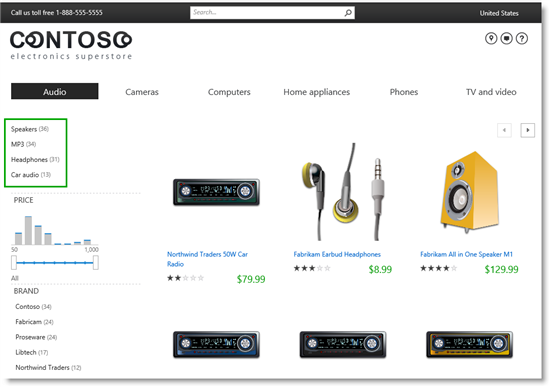Click the car radio star rating
Image resolution: width=550 pixels, height=387 pixels.
click(185, 278)
